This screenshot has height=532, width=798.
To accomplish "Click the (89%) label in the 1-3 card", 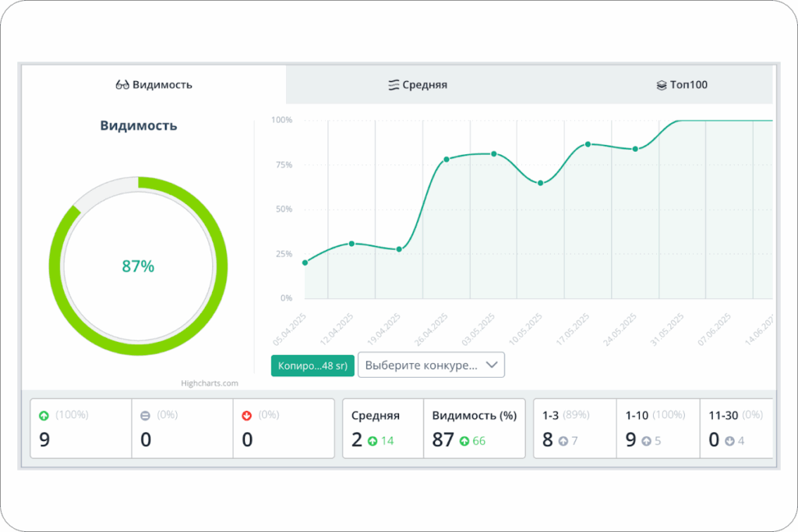I will (x=576, y=415).
